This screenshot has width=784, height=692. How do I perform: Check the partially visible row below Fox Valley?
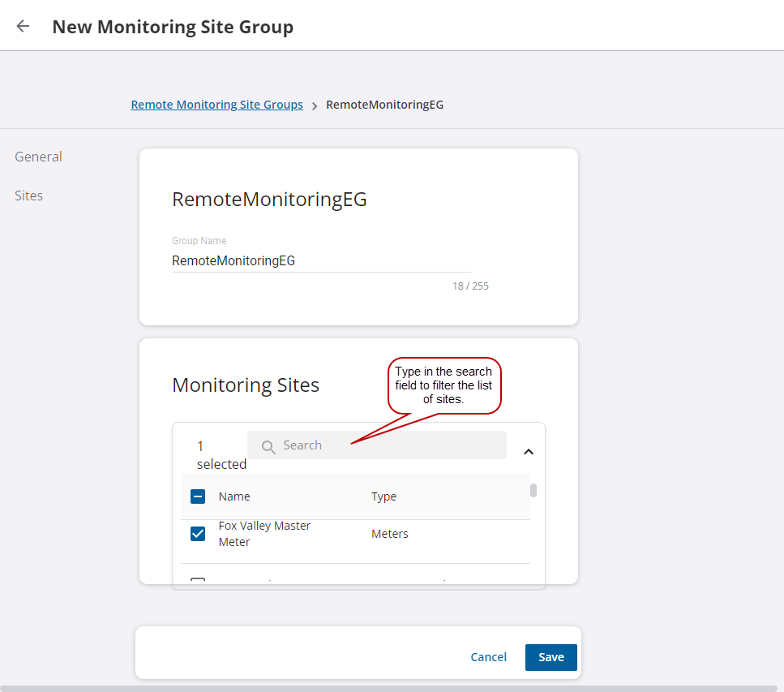point(198,580)
